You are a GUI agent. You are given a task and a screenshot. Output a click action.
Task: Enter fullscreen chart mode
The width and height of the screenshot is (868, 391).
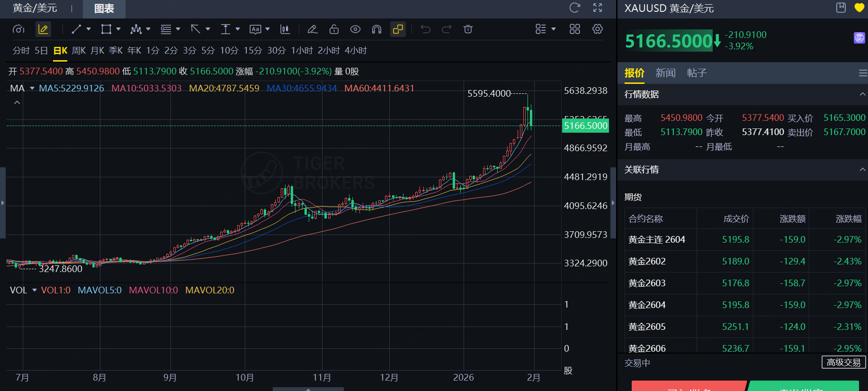(x=598, y=8)
